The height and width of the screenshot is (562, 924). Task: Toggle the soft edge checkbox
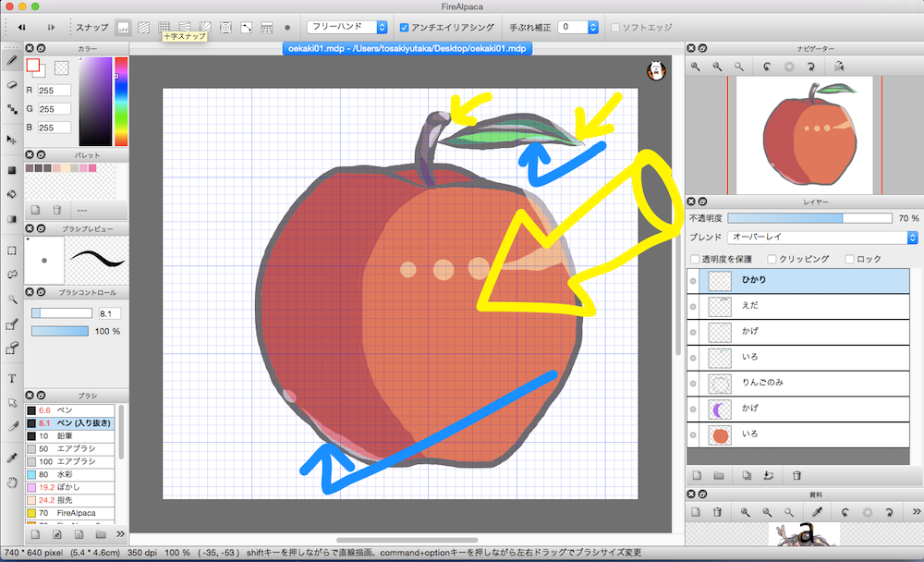click(x=615, y=27)
